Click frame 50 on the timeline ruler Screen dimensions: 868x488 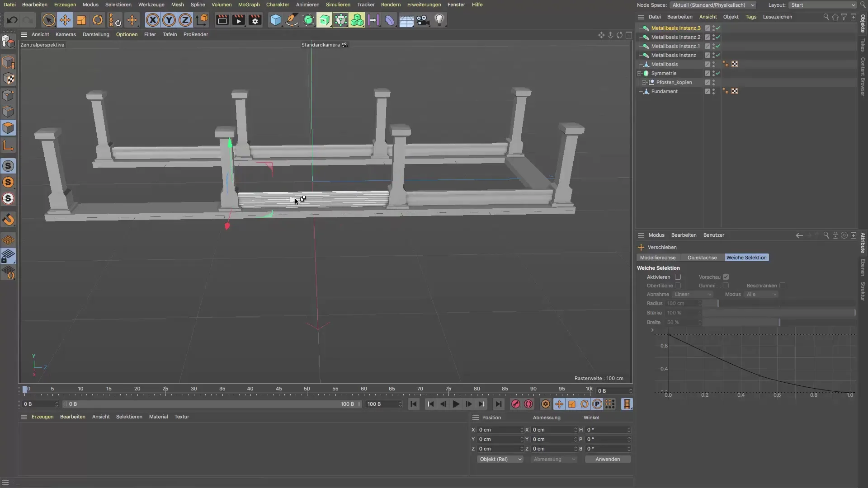click(307, 389)
